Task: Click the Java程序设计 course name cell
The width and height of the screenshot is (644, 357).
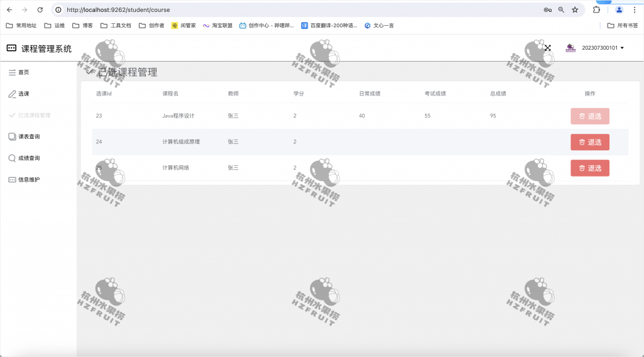Action: [x=178, y=116]
